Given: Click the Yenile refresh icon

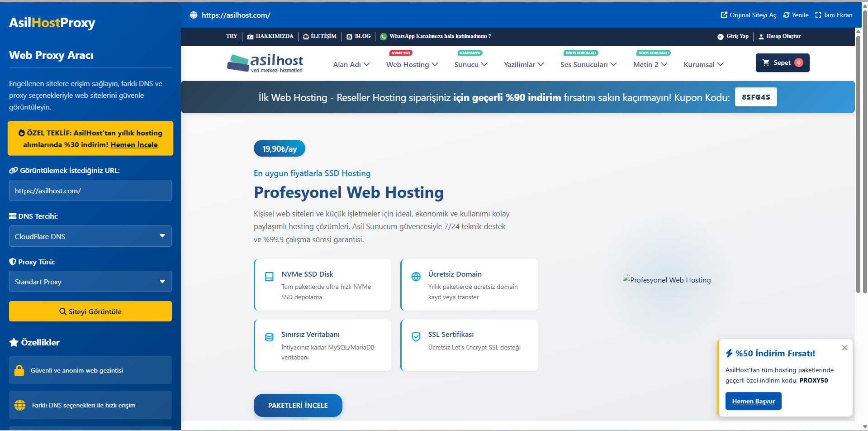Looking at the screenshot, I should [787, 15].
